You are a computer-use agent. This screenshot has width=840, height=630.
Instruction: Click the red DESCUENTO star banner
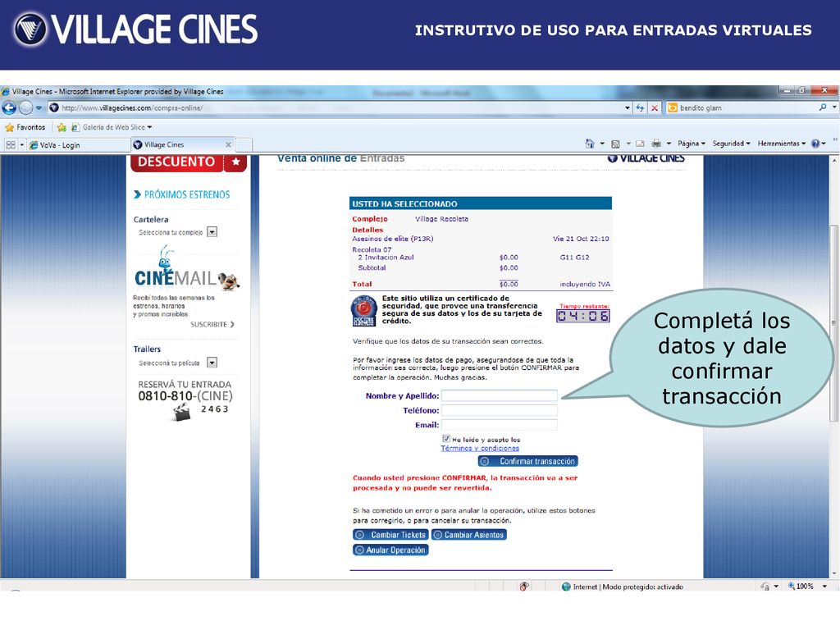189,163
